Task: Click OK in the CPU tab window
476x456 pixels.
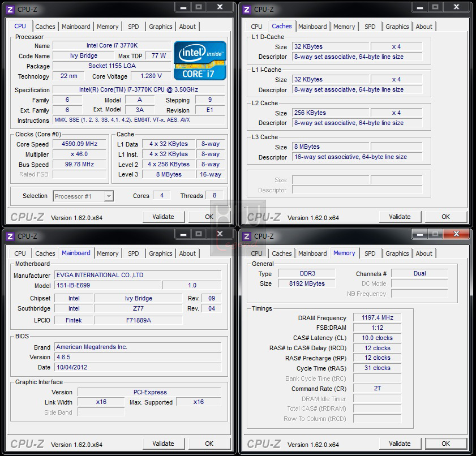Action: coord(209,217)
